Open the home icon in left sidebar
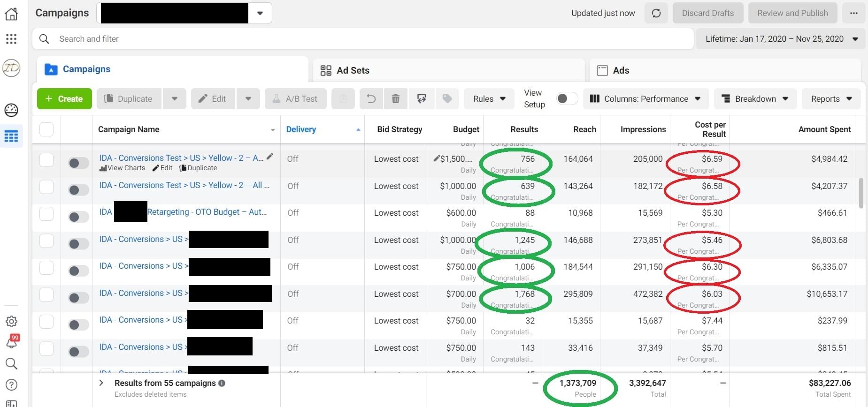The height and width of the screenshot is (407, 868). pyautogui.click(x=11, y=14)
